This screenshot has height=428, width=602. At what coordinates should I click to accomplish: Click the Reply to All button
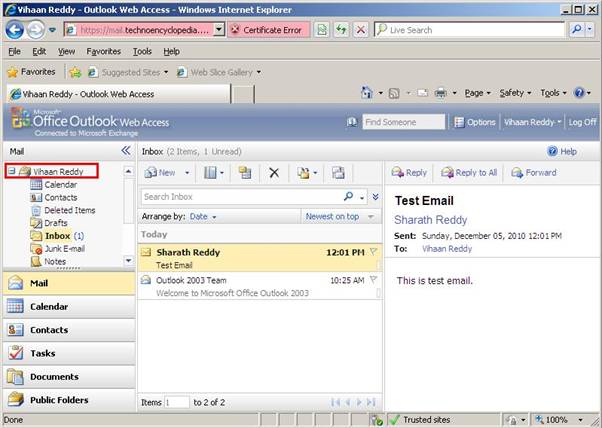pos(469,173)
